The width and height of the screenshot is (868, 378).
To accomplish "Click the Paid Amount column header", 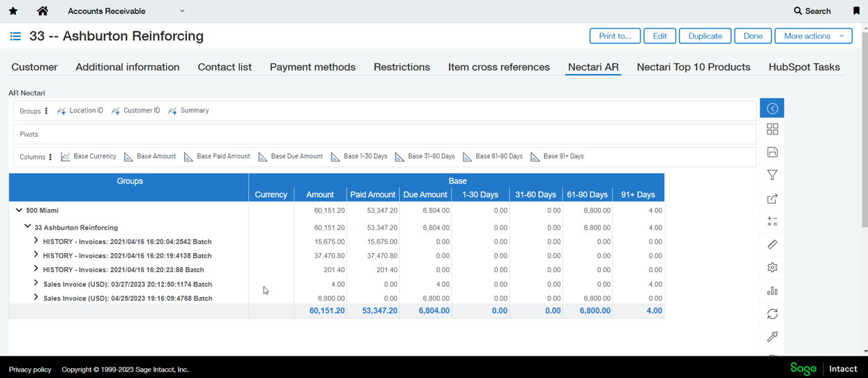I will pyautogui.click(x=373, y=195).
